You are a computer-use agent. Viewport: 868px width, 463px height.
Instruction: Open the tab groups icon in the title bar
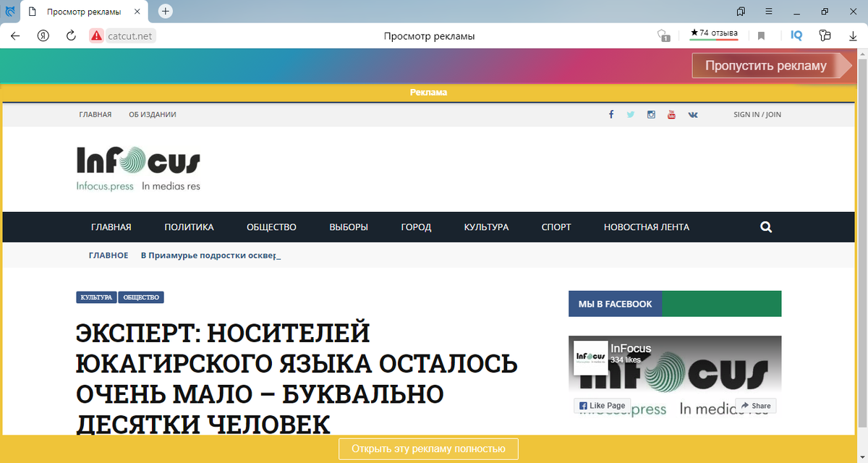click(x=741, y=12)
